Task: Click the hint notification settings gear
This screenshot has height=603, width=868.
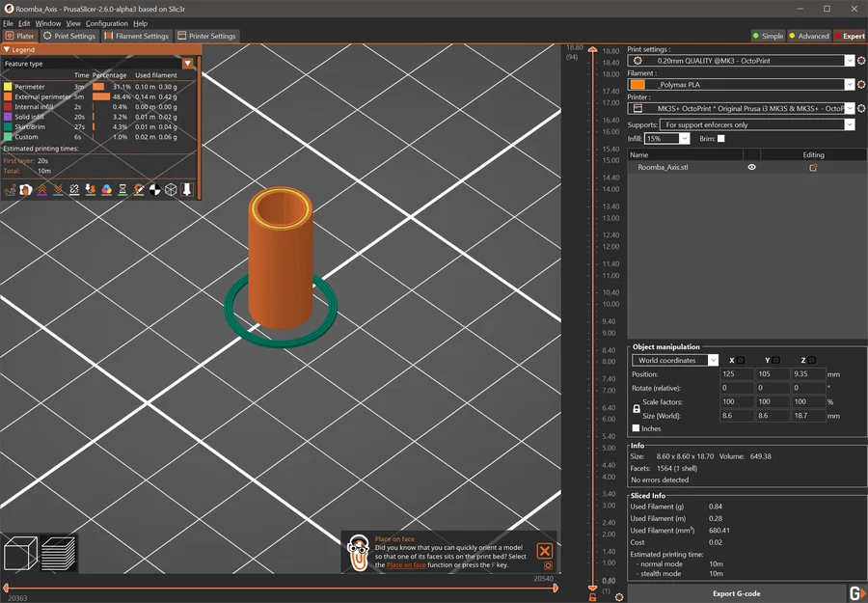Action: pos(548,565)
